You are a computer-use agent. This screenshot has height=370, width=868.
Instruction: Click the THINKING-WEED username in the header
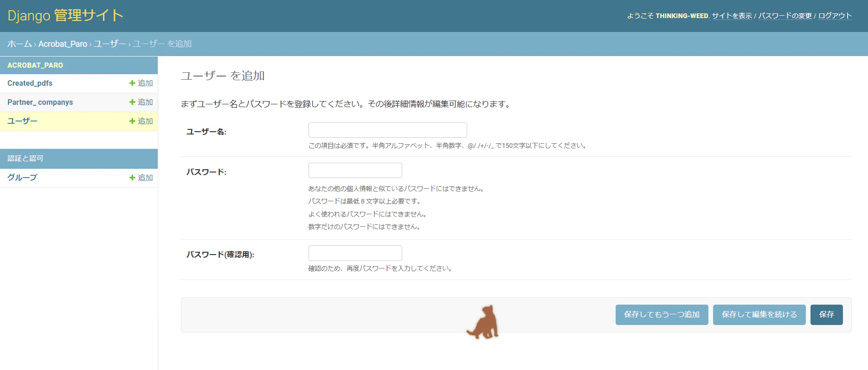click(682, 16)
